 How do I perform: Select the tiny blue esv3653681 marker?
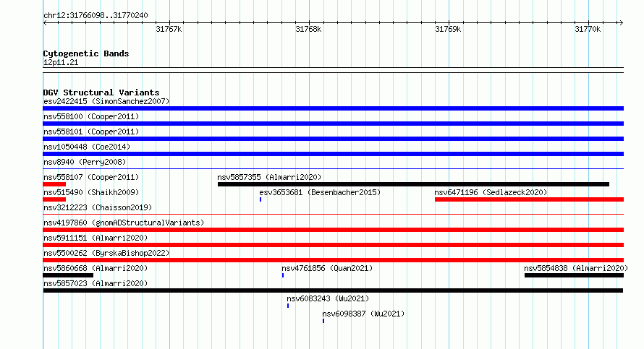click(260, 199)
